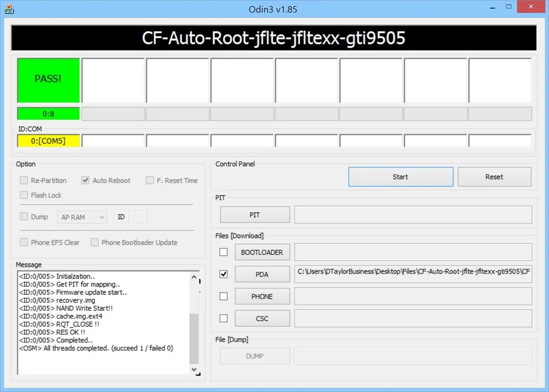The height and width of the screenshot is (392, 549).
Task: Uncheck the PDA checkbox
Action: [x=223, y=274]
